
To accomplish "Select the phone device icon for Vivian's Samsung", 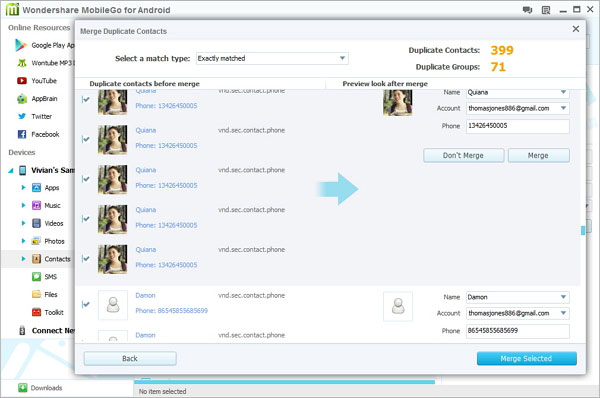I will [23, 170].
